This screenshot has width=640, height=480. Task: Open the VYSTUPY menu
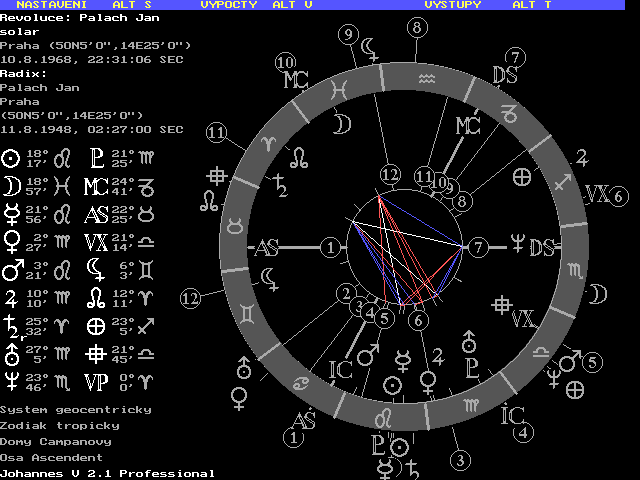(453, 5)
